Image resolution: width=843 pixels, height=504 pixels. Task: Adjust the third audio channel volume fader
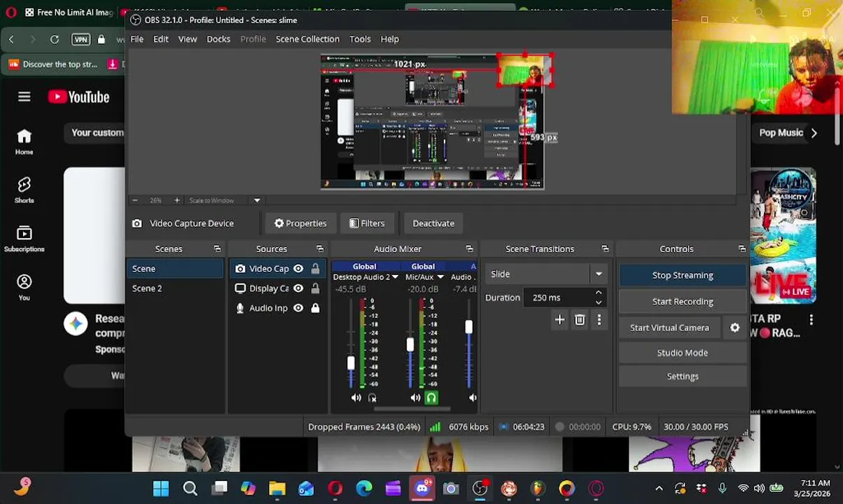point(468,327)
